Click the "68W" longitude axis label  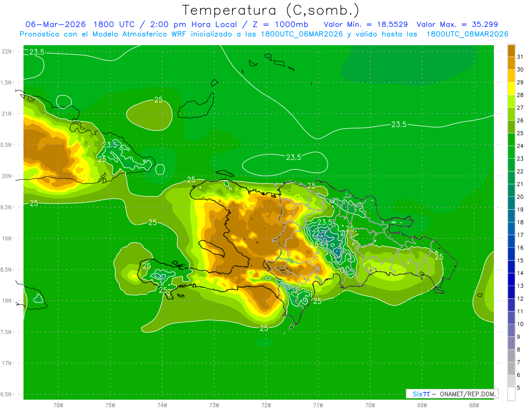tap(474, 405)
